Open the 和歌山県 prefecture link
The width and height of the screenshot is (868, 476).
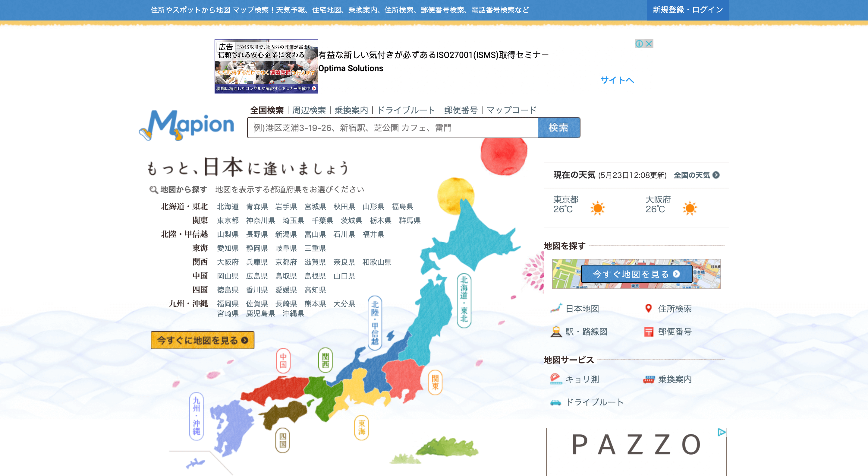point(377,262)
